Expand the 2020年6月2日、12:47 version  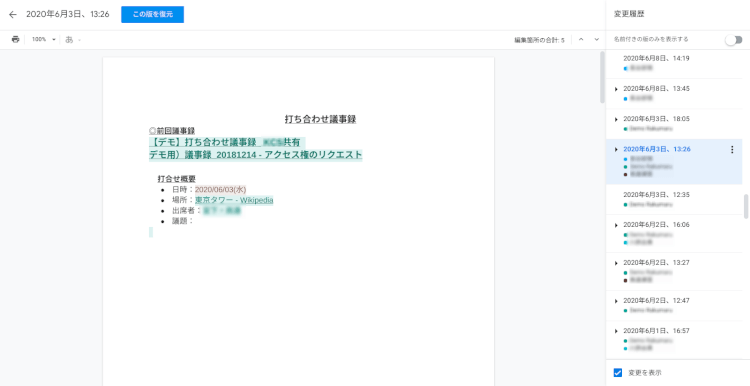pos(616,301)
